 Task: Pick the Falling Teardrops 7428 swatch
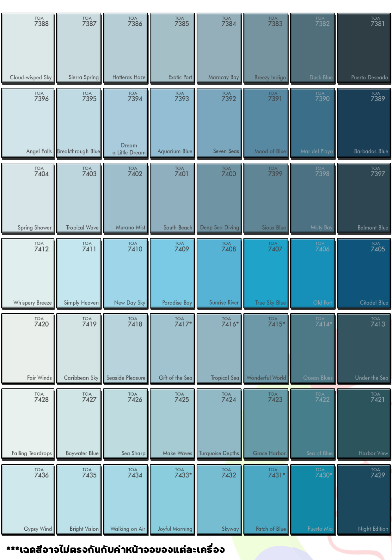pyautogui.click(x=28, y=424)
